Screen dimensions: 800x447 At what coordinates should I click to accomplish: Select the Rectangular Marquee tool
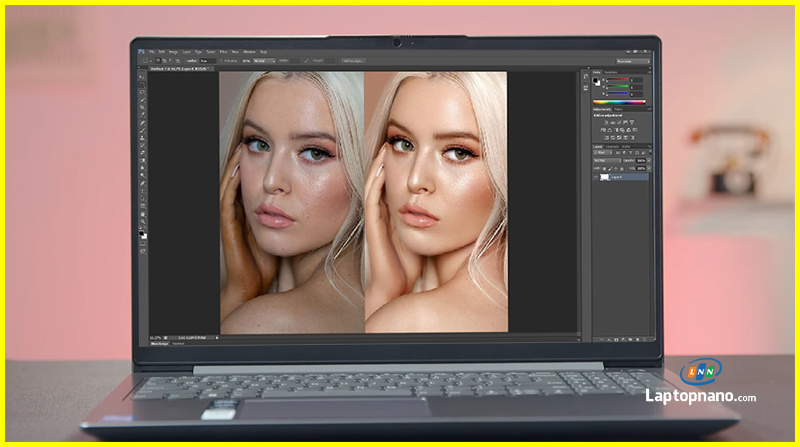pyautogui.click(x=142, y=85)
